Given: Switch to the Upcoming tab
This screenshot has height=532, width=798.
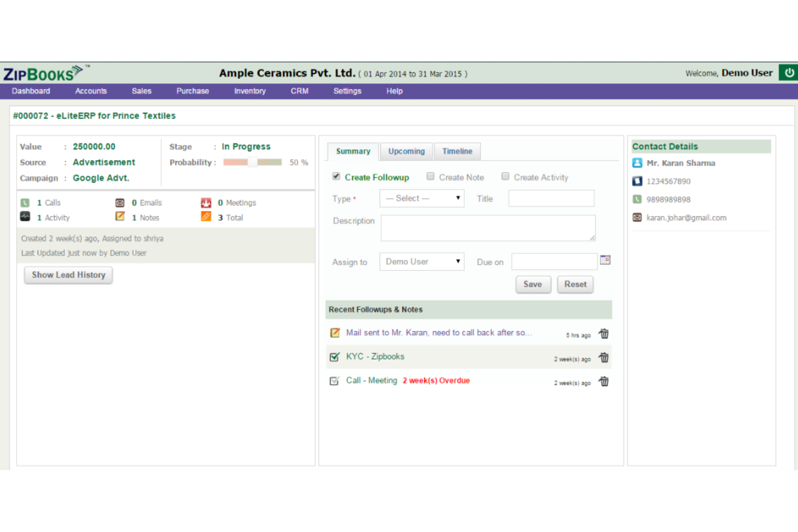Looking at the screenshot, I should pyautogui.click(x=407, y=151).
